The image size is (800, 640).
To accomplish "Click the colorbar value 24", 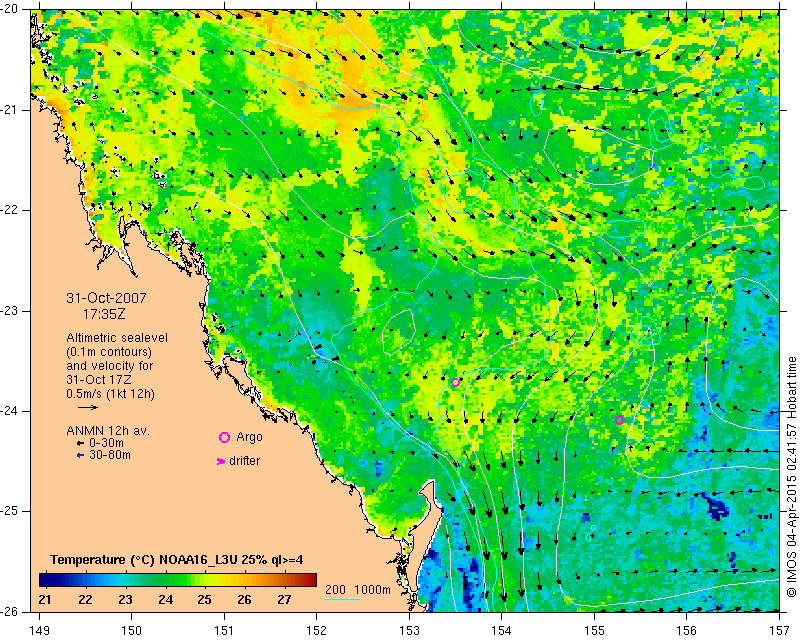I will [x=165, y=599].
